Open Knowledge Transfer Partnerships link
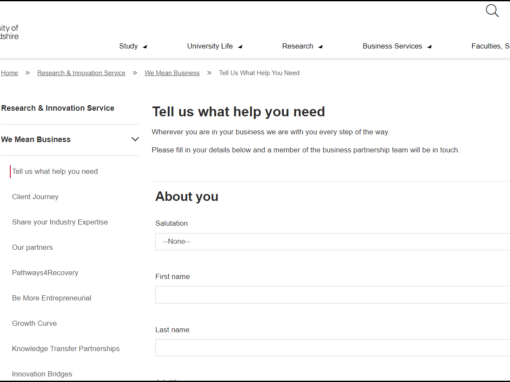The width and height of the screenshot is (510, 382). pos(66,349)
